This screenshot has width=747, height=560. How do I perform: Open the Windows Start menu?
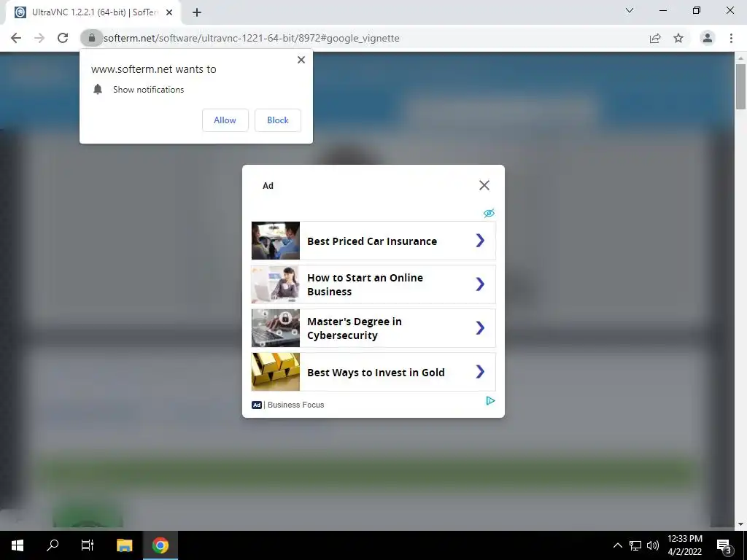click(18, 545)
